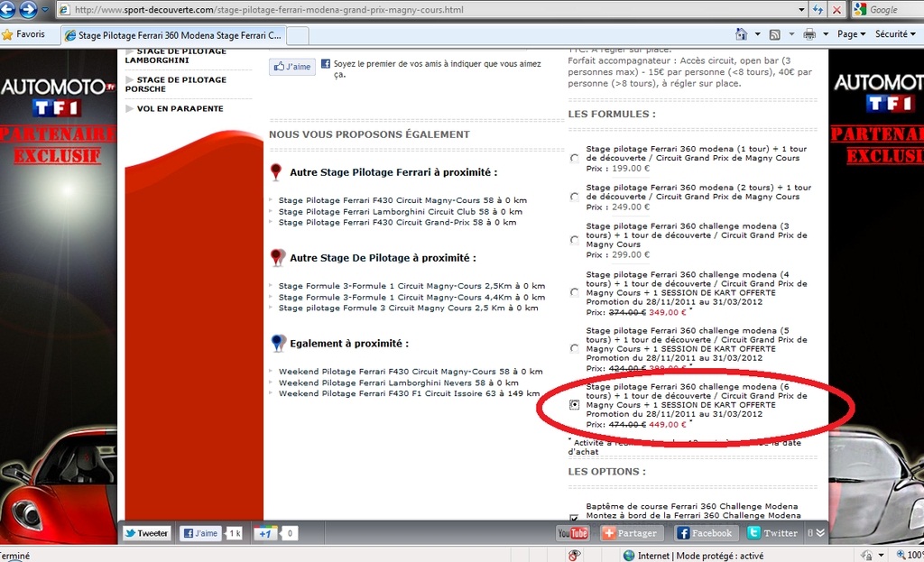Expand the address bar history dropdown arrow
This screenshot has height=562, width=924.
(x=801, y=9)
